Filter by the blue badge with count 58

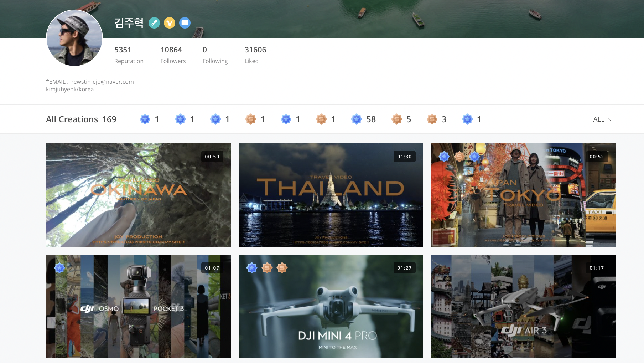(x=357, y=119)
